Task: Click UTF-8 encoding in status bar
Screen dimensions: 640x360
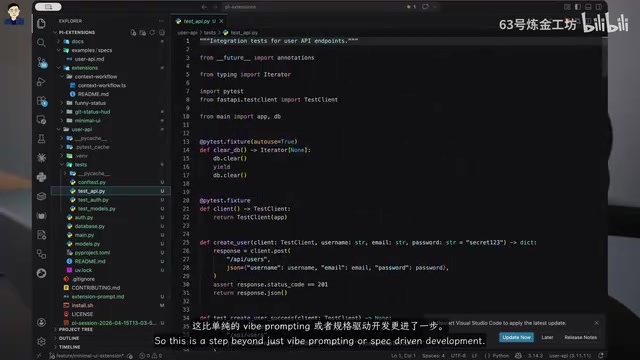Action: click(x=458, y=356)
